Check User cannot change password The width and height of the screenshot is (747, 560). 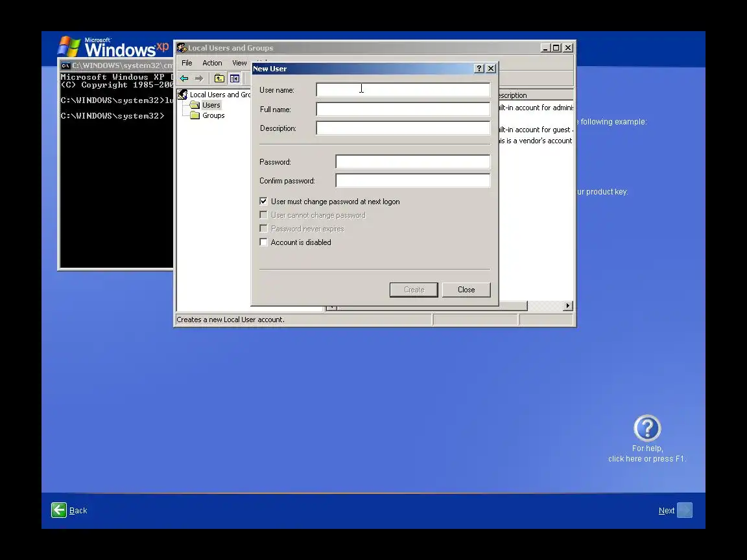pos(263,215)
